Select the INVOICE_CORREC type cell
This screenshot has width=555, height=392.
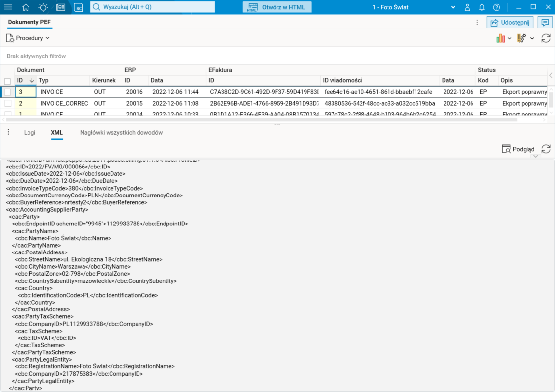pos(64,103)
